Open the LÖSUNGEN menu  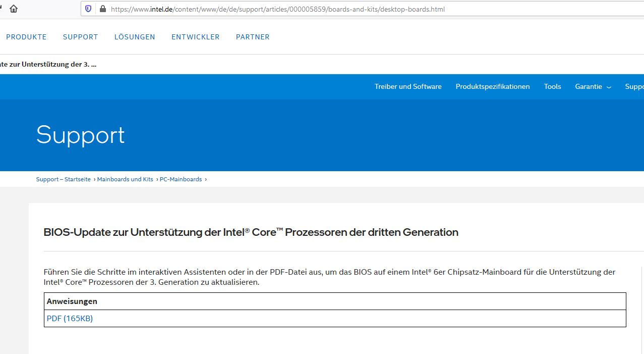135,37
